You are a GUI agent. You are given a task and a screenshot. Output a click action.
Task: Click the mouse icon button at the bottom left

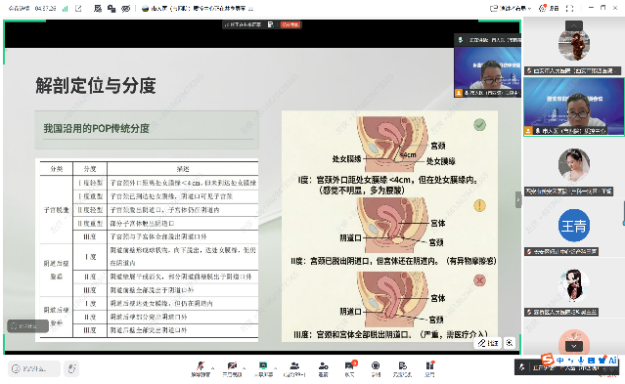(x=72, y=368)
